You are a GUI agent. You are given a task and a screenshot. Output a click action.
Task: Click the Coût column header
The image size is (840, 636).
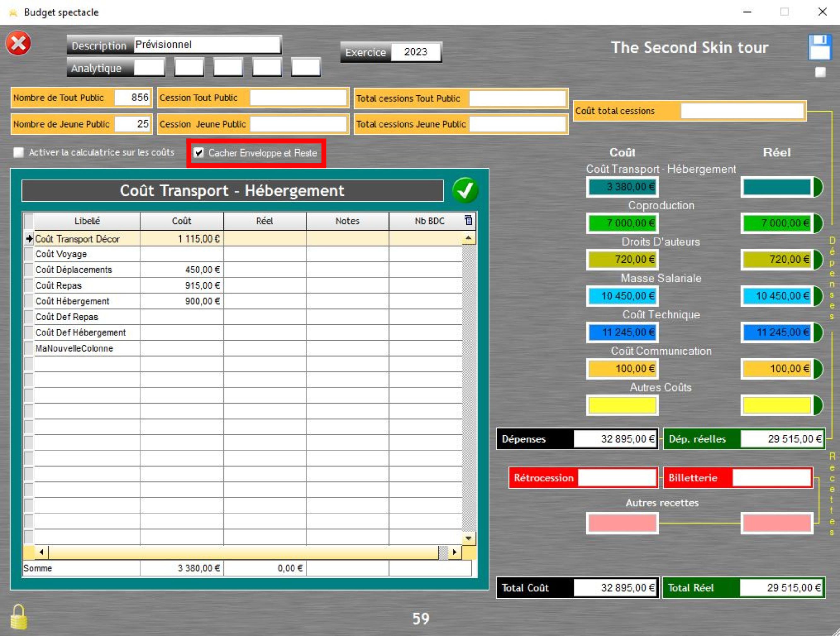pyautogui.click(x=181, y=221)
